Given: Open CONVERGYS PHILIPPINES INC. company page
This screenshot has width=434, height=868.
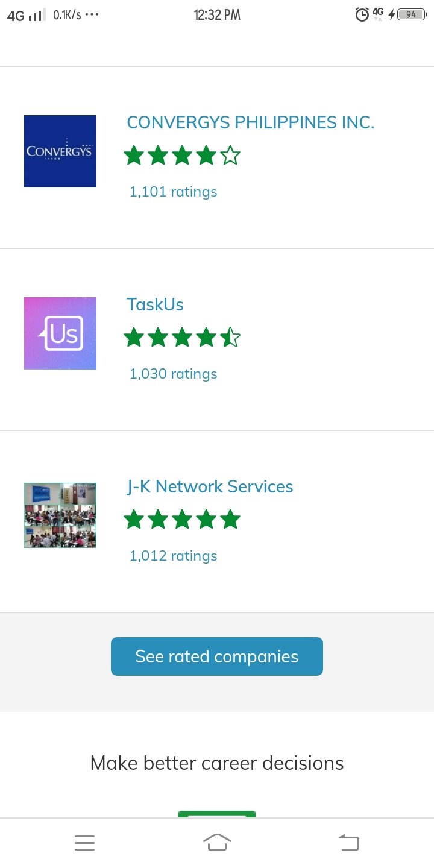Looking at the screenshot, I should [251, 122].
